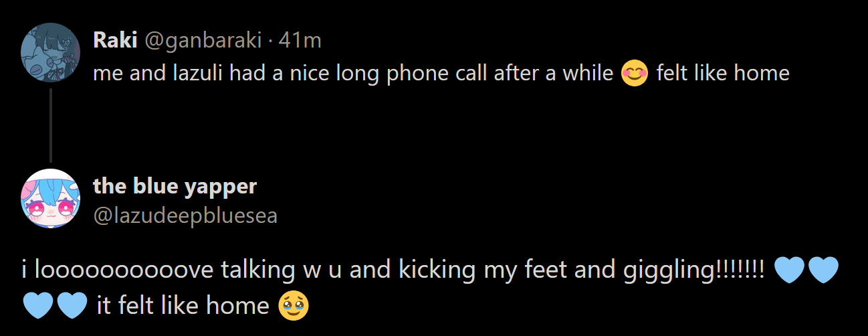Click the 41m tweet timestamp
The image size is (868, 336).
coord(300,40)
